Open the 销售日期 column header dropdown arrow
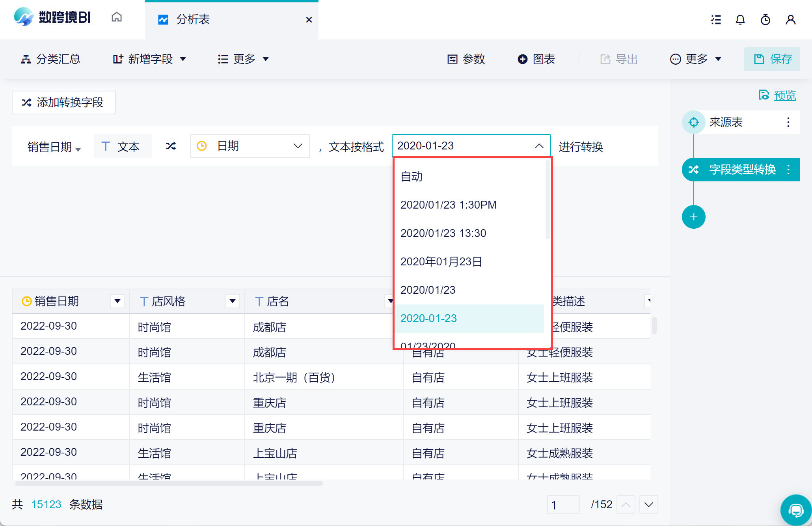812x526 pixels. pyautogui.click(x=117, y=301)
